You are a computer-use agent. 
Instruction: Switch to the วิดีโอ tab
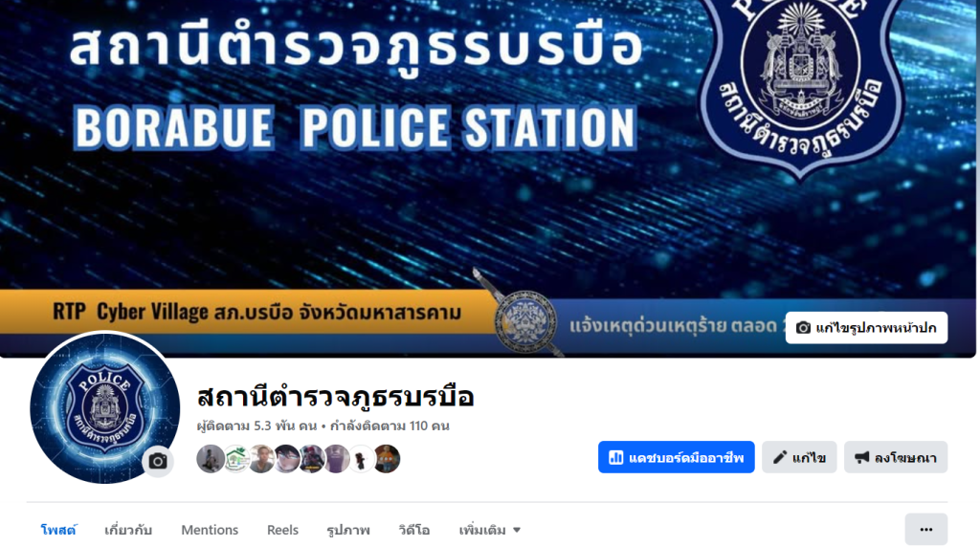click(x=414, y=531)
